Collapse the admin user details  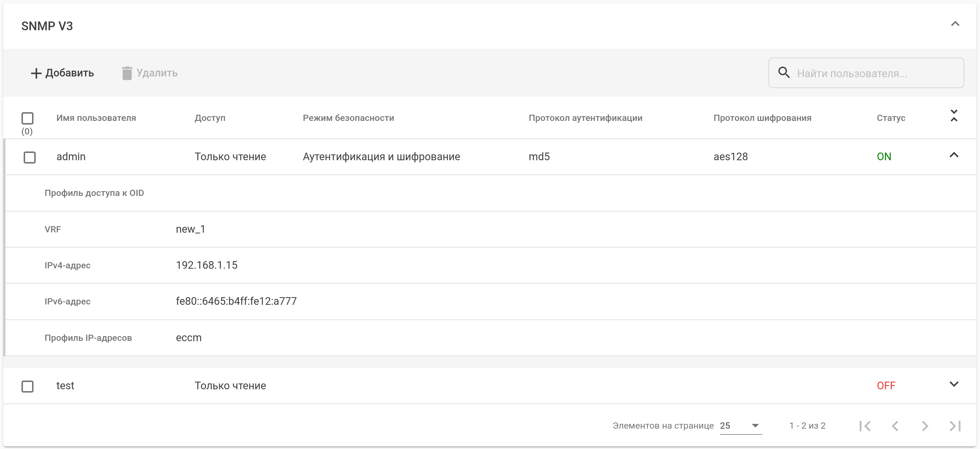(954, 155)
